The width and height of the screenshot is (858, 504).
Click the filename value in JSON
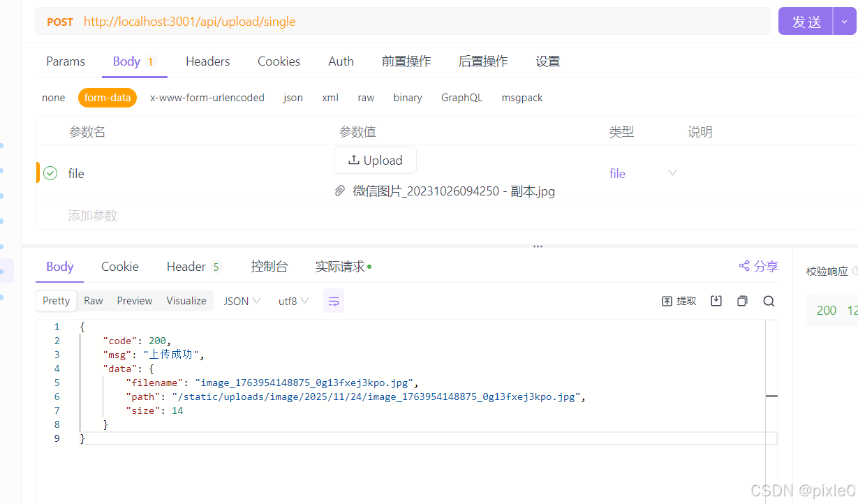click(x=306, y=383)
